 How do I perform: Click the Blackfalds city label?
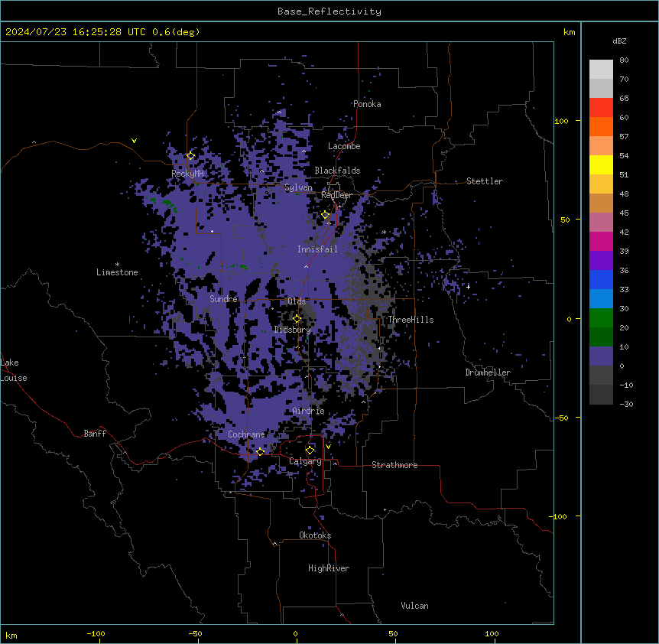[337, 171]
